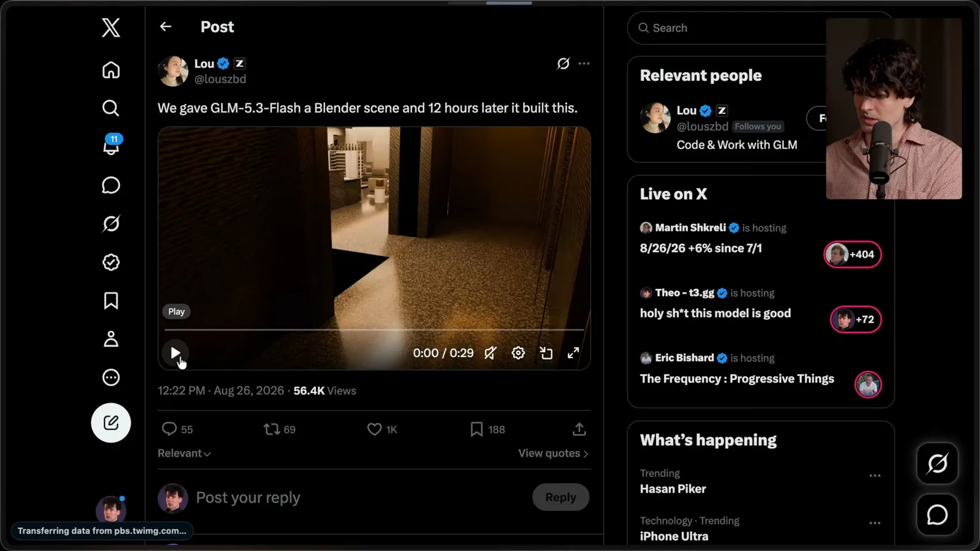
Task: Repost this post with 69 reposts
Action: pos(279,429)
